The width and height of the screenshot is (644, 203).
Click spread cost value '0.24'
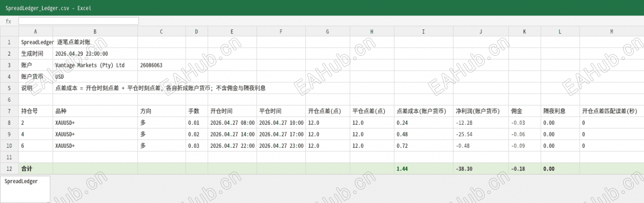click(423, 123)
